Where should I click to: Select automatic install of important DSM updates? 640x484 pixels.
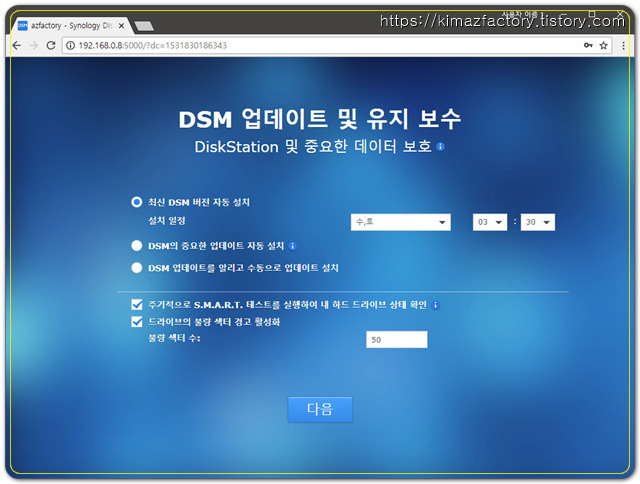pyautogui.click(x=137, y=246)
